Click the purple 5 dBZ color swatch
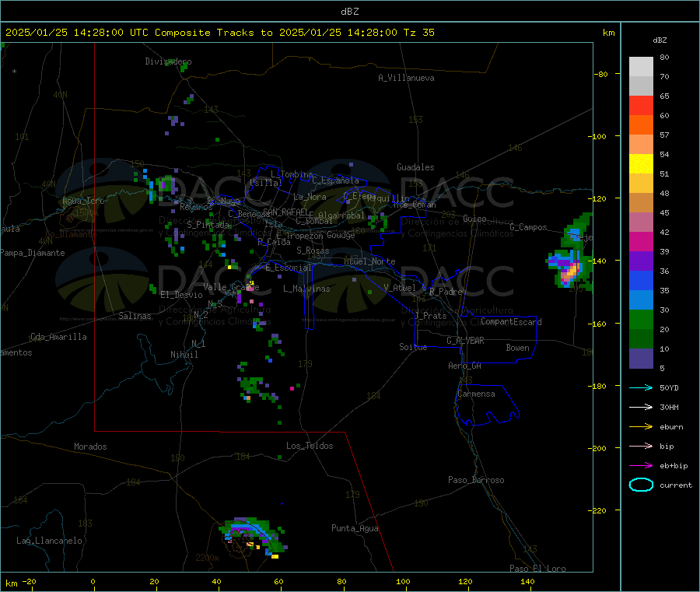Viewport: 700px width, 592px height. [641, 359]
